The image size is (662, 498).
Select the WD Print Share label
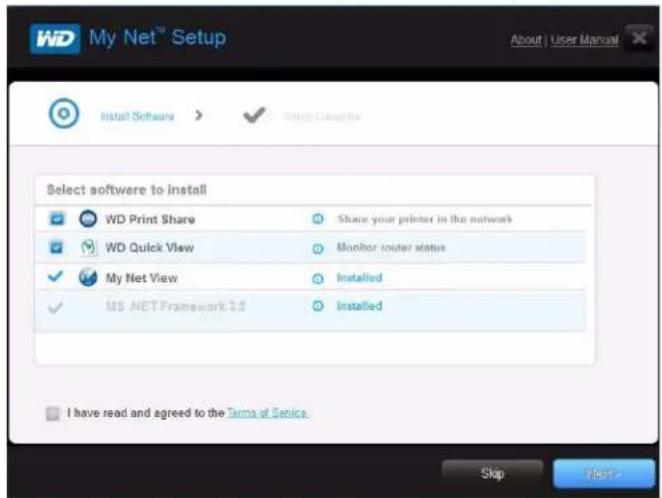[x=150, y=219]
